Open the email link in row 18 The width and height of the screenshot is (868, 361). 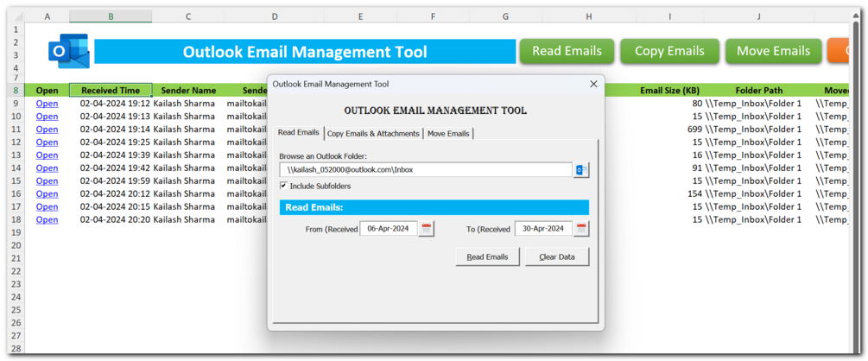47,220
